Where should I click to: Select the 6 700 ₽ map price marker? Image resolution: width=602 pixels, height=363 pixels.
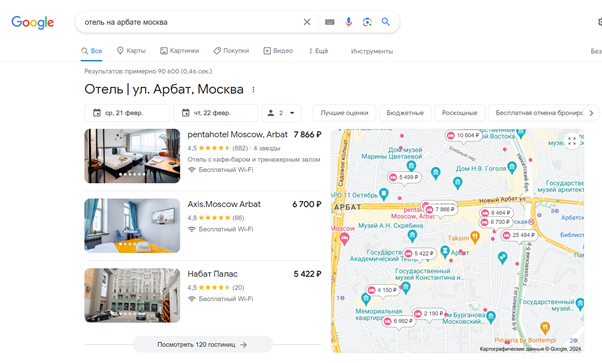tap(496, 222)
